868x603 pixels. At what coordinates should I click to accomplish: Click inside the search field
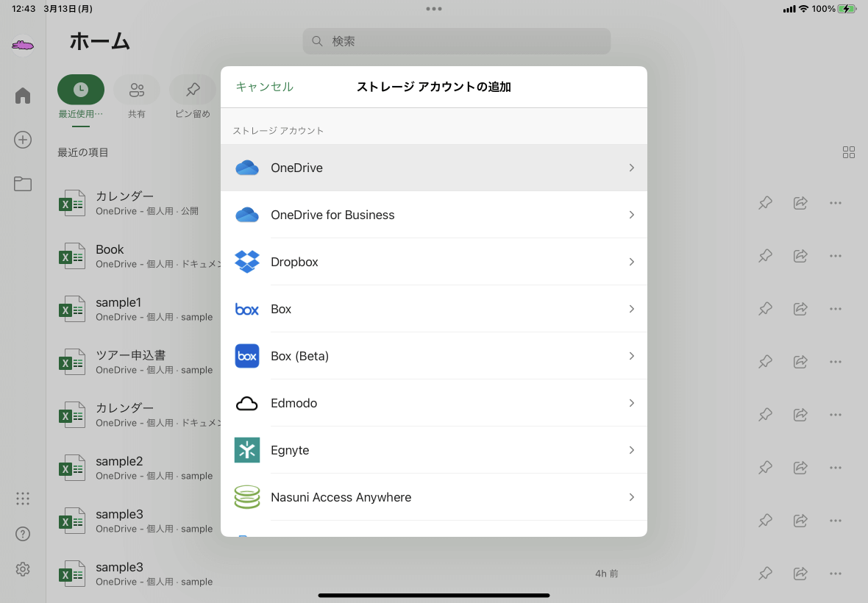pos(456,41)
